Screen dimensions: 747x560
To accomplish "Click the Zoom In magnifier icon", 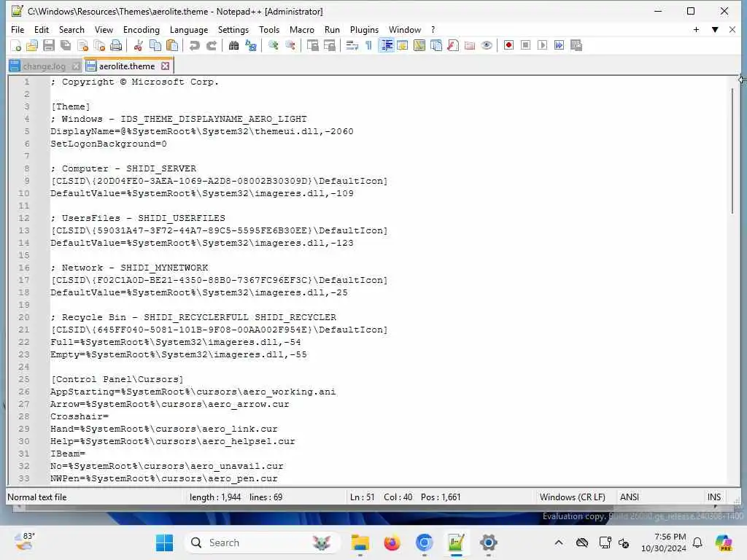I will click(273, 46).
